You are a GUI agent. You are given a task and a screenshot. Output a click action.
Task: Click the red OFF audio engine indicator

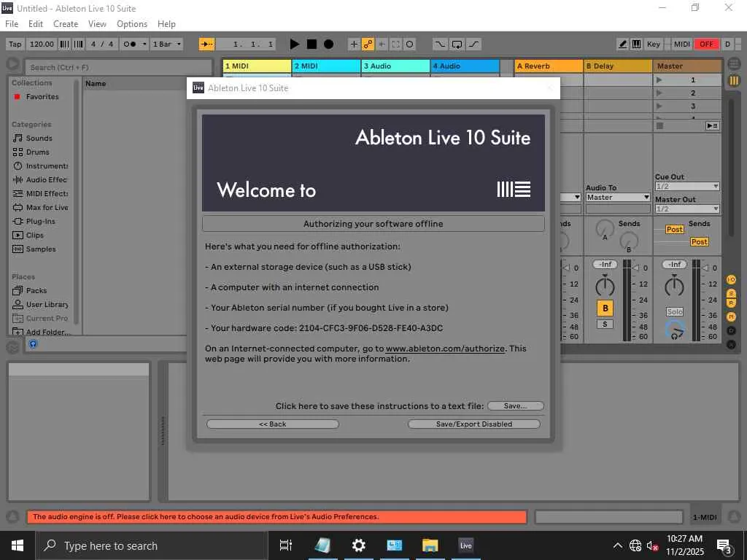click(706, 44)
